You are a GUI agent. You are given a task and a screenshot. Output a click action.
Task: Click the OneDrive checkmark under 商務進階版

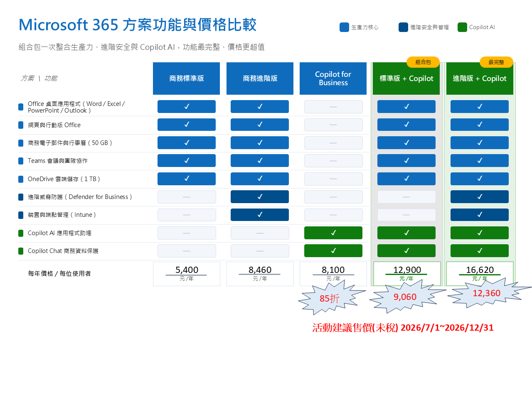click(x=260, y=179)
